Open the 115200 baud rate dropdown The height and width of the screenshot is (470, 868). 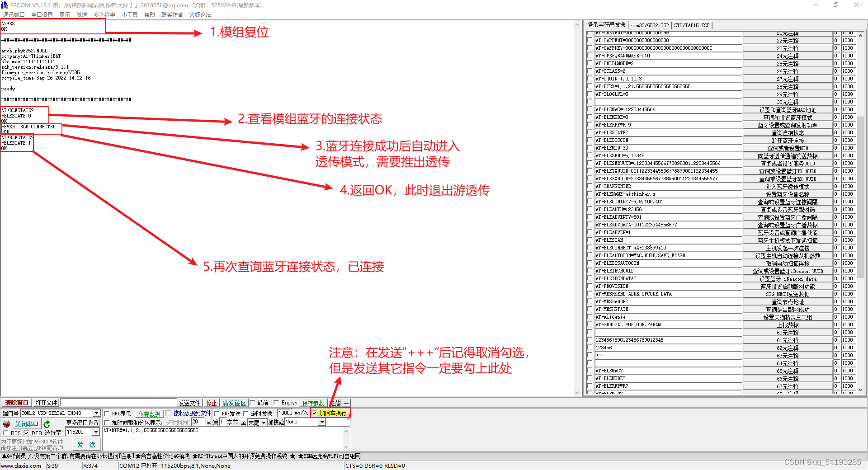96,432
